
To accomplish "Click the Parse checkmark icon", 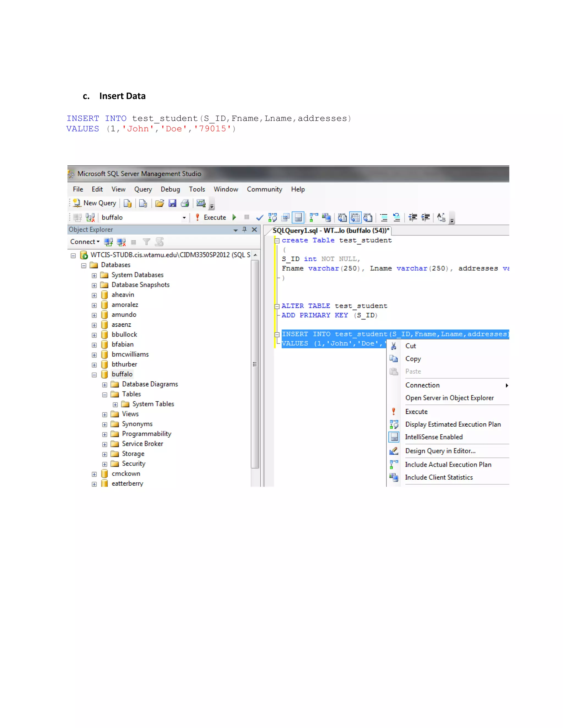I will [x=260, y=218].
